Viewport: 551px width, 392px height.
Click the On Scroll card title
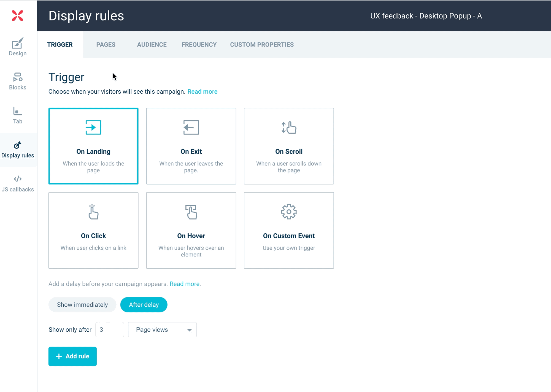pos(289,152)
